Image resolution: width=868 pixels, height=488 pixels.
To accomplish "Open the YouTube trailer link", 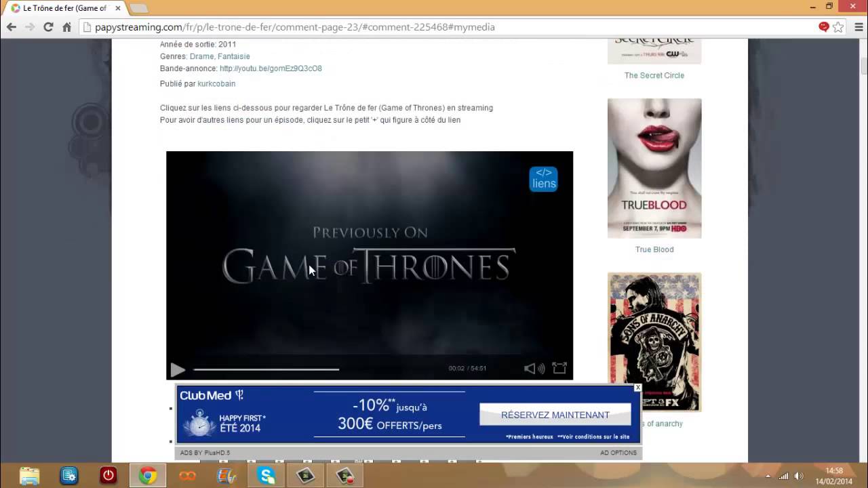I will [x=271, y=68].
